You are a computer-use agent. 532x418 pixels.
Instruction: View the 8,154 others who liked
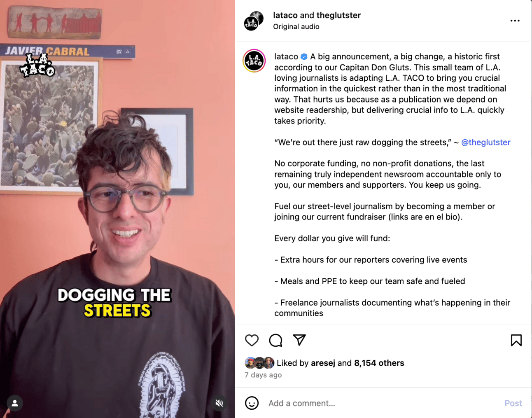[379, 363]
